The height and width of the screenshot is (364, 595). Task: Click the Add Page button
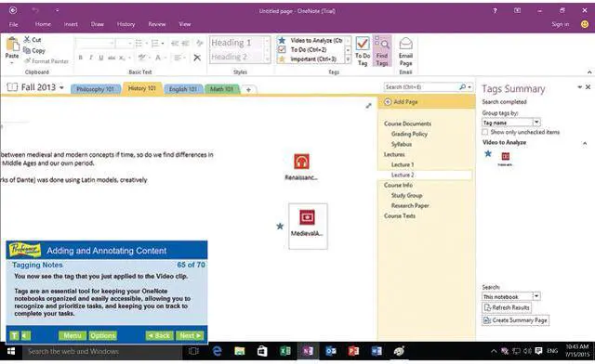pyautogui.click(x=402, y=101)
